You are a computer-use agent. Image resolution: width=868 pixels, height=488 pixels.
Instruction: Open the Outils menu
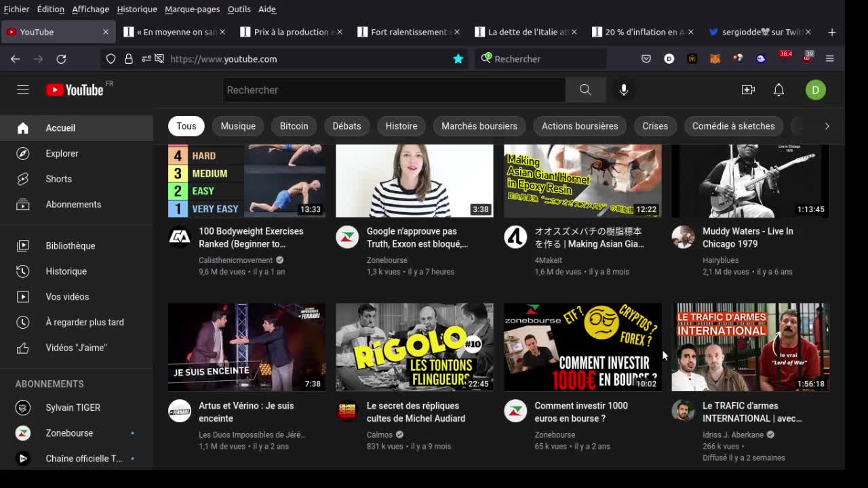coord(239,9)
